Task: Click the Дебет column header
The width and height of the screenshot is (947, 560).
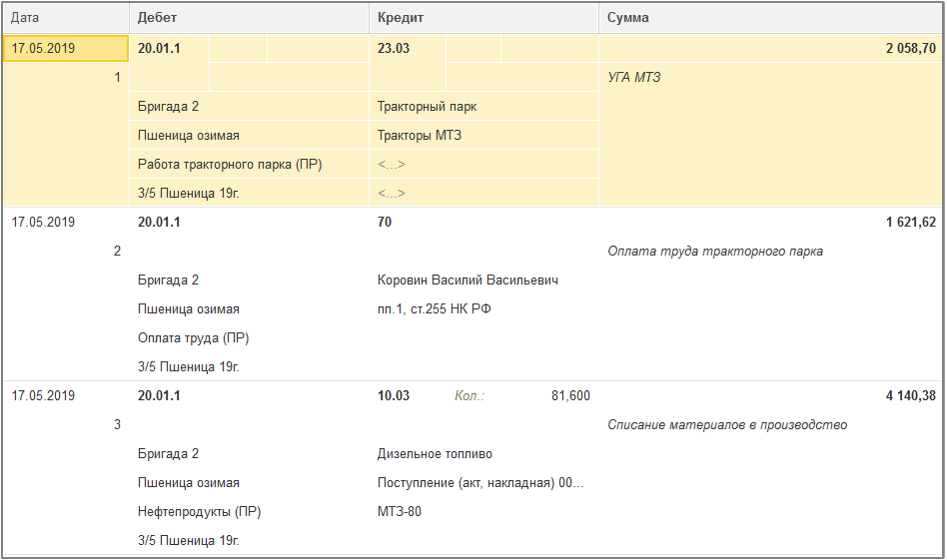Action: 249,18
